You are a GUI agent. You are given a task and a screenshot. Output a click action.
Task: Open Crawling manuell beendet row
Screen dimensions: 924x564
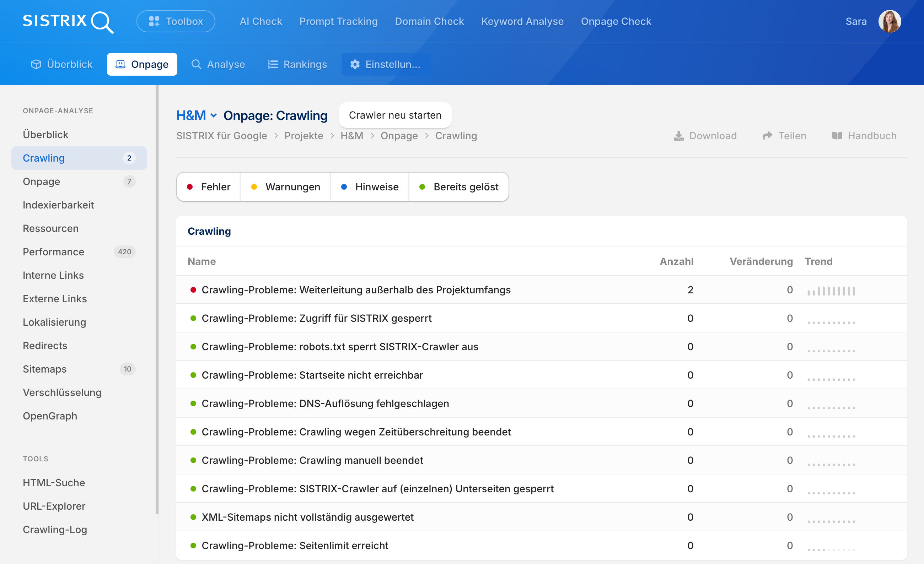click(542, 460)
